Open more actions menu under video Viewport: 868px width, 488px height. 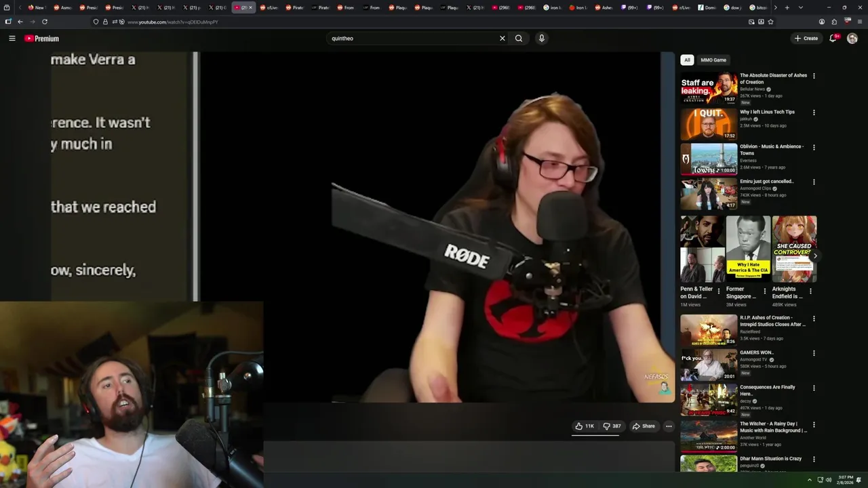669,426
